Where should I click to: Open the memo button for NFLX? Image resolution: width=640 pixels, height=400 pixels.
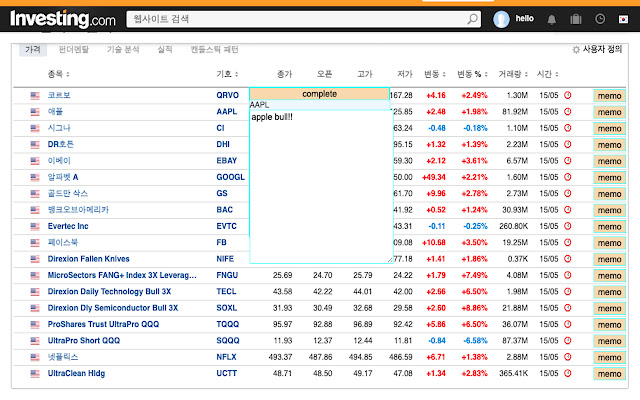coord(609,358)
